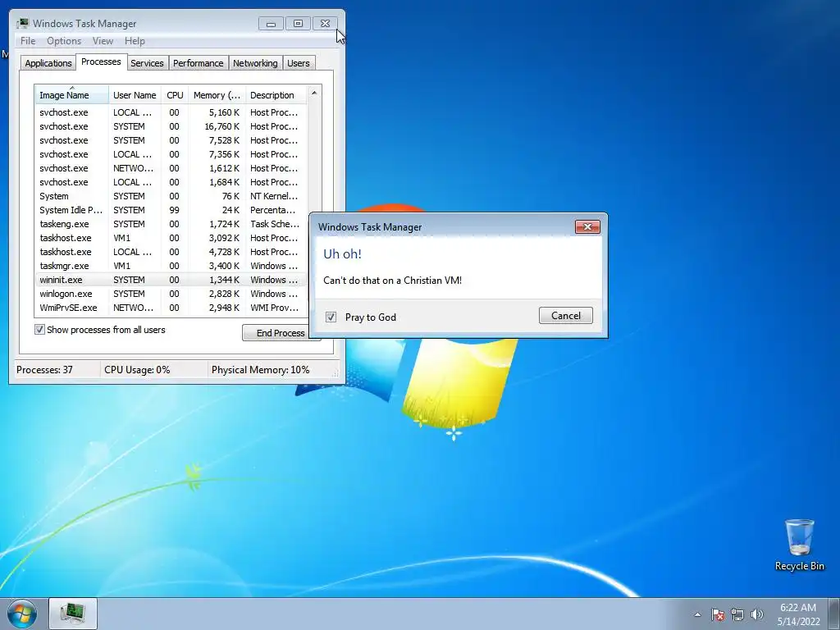Select svchost.exe using 7,356 K
Viewport: 840px width, 630px height.
pos(171,154)
